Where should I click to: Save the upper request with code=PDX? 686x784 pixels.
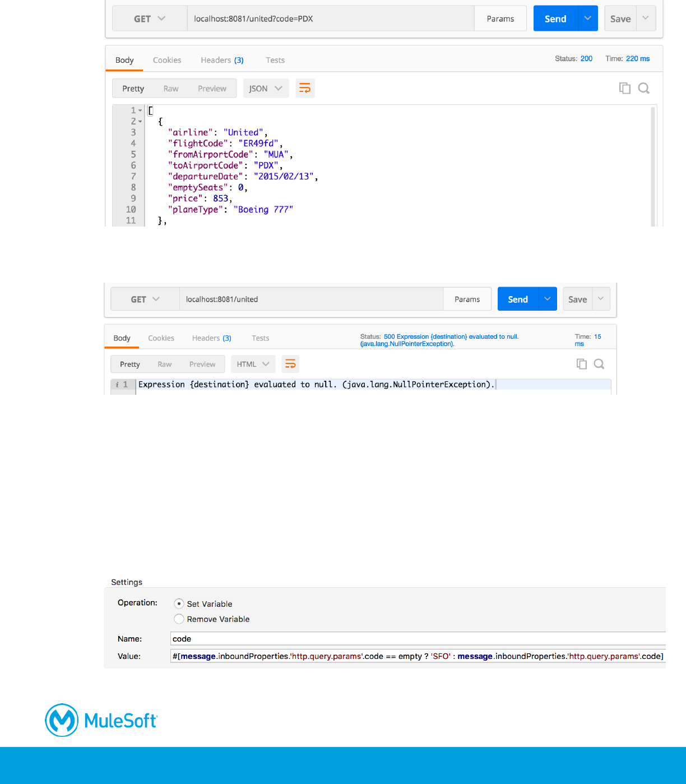pos(620,19)
